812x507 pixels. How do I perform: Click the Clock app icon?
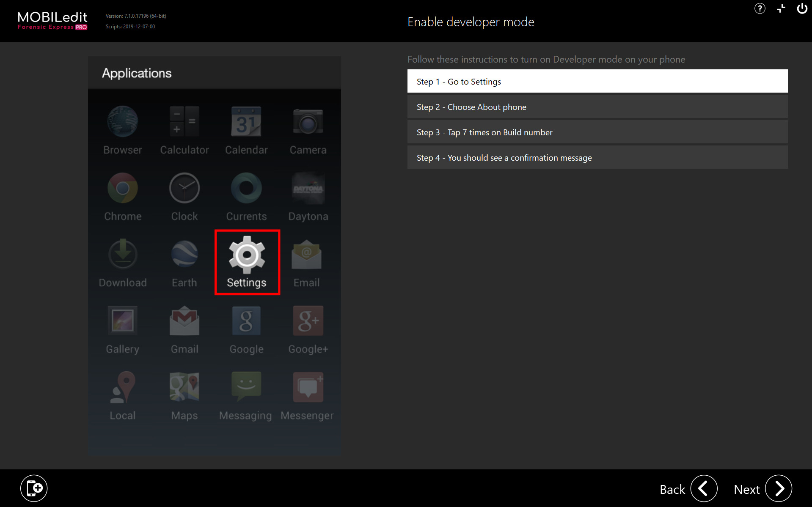184,188
